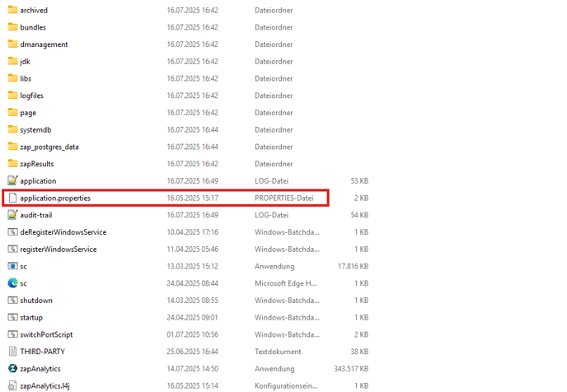Click the '53 KB' size value
The image size is (567, 392).
(359, 180)
